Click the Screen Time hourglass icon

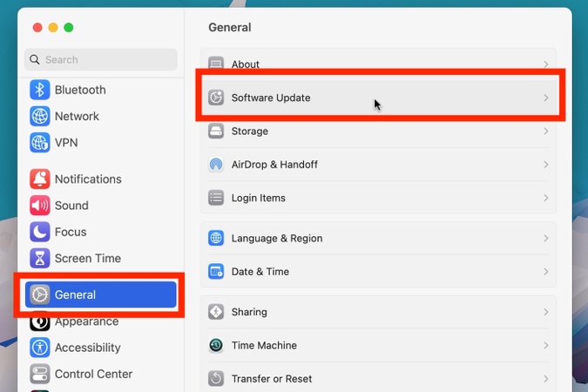(40, 259)
